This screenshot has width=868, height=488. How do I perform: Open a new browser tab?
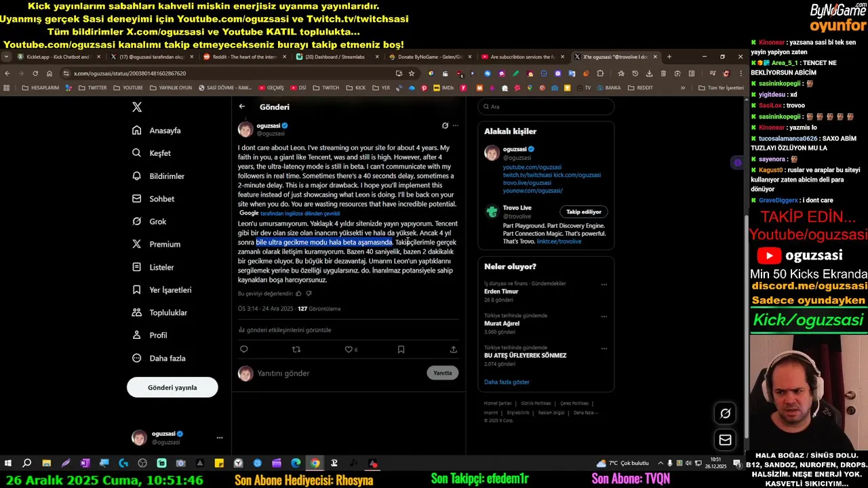[669, 57]
